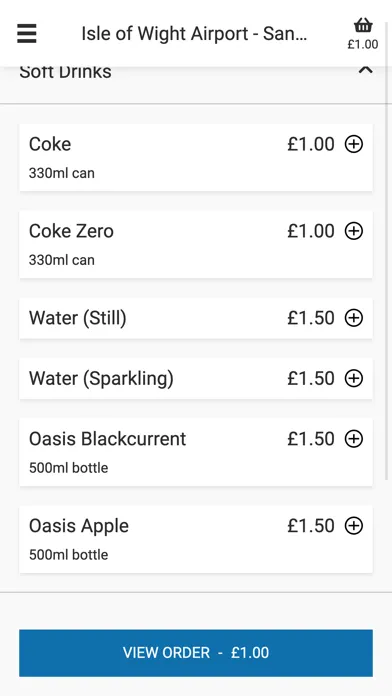This screenshot has width=392, height=696.
Task: Add Water (Still) with the plus icon
Action: (x=354, y=318)
